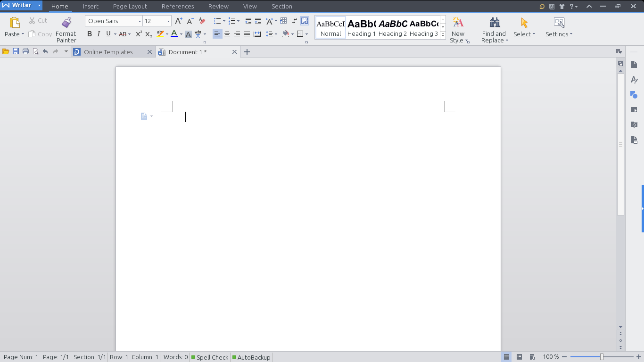The width and height of the screenshot is (644, 362).
Task: Click the New Style icon
Action: 458,23
